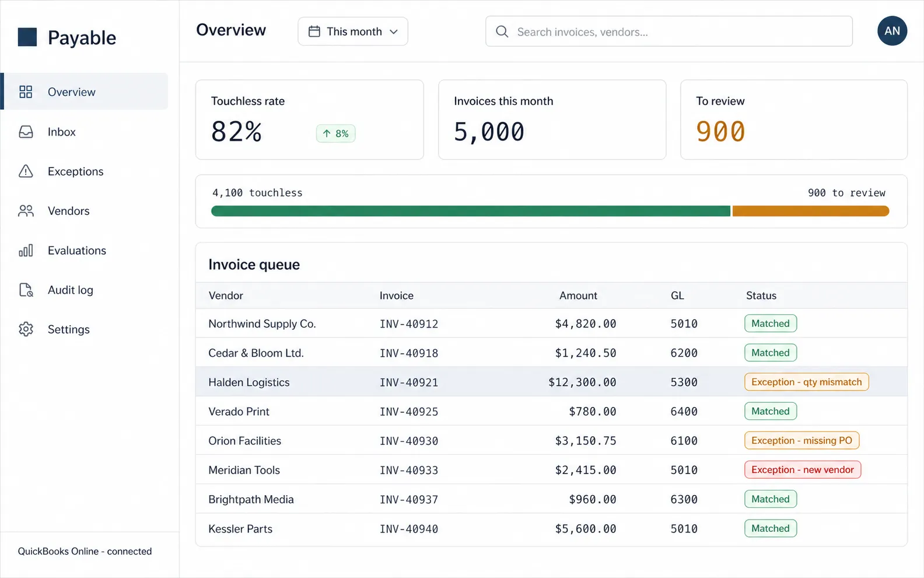Click the search magnifier icon

click(502, 32)
